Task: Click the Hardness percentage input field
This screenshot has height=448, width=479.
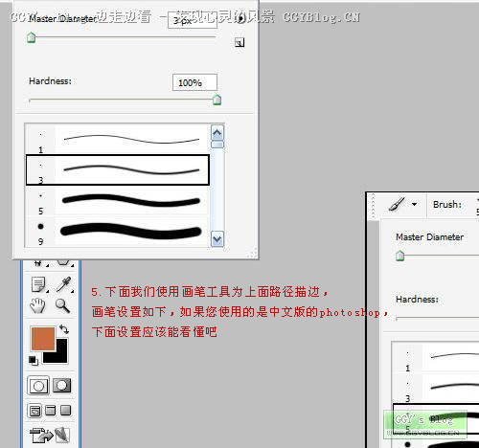Action: click(194, 82)
